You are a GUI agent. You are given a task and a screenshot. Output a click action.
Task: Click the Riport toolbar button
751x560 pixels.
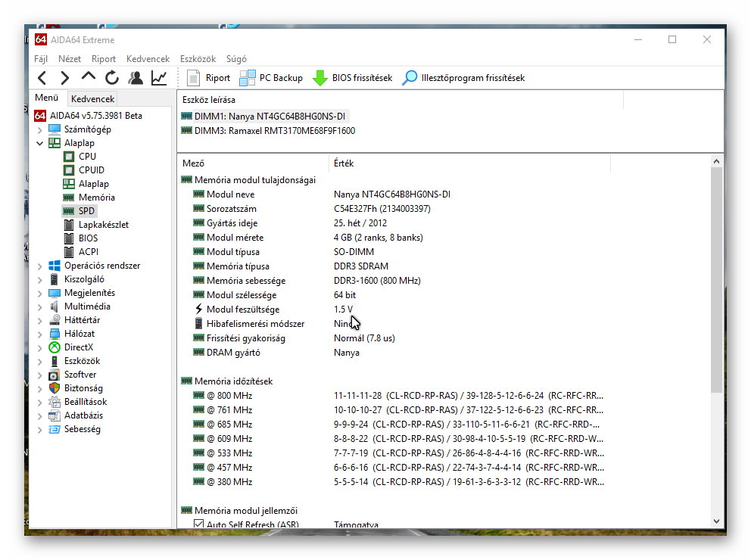click(208, 77)
